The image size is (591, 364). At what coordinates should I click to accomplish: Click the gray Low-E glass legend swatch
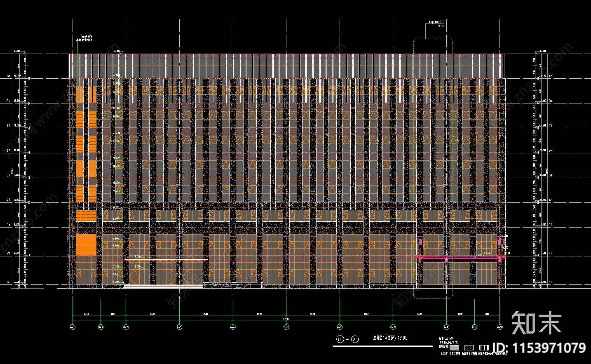pyautogui.click(x=454, y=348)
